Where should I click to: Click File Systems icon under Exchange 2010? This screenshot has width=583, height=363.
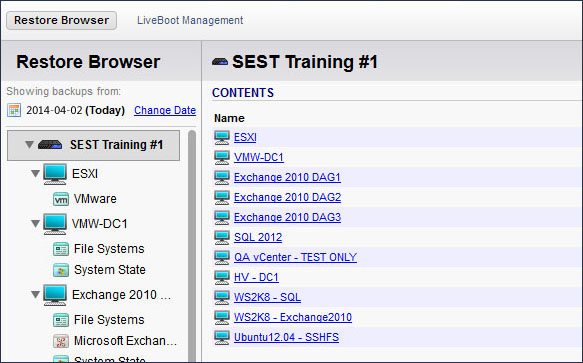tap(61, 320)
